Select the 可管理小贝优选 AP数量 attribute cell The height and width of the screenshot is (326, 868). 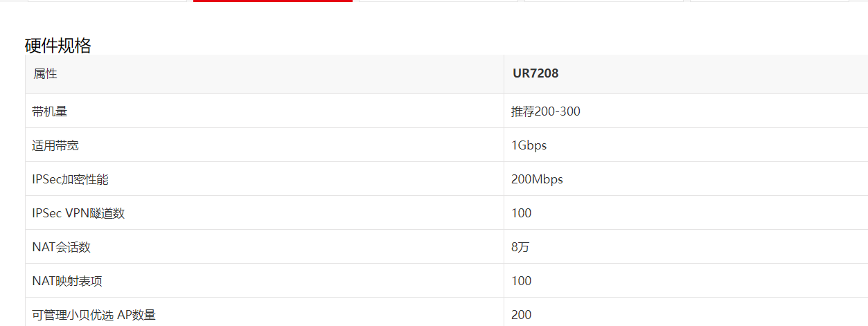(94, 315)
